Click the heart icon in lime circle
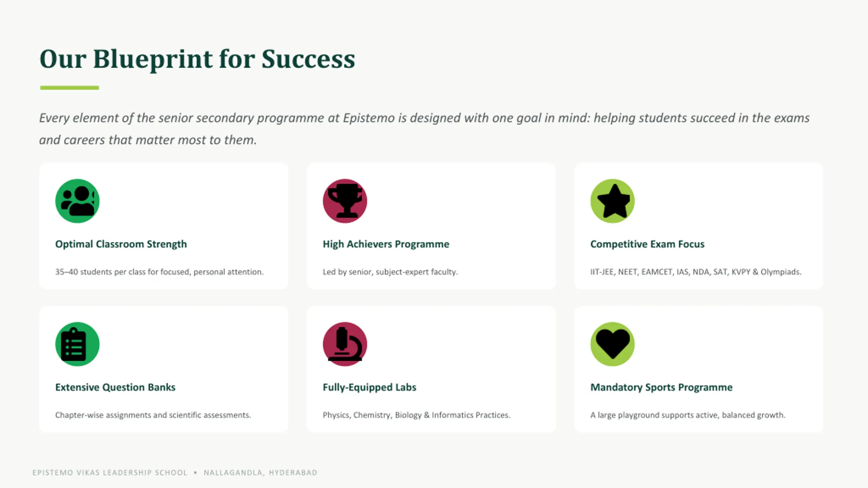 (612, 344)
